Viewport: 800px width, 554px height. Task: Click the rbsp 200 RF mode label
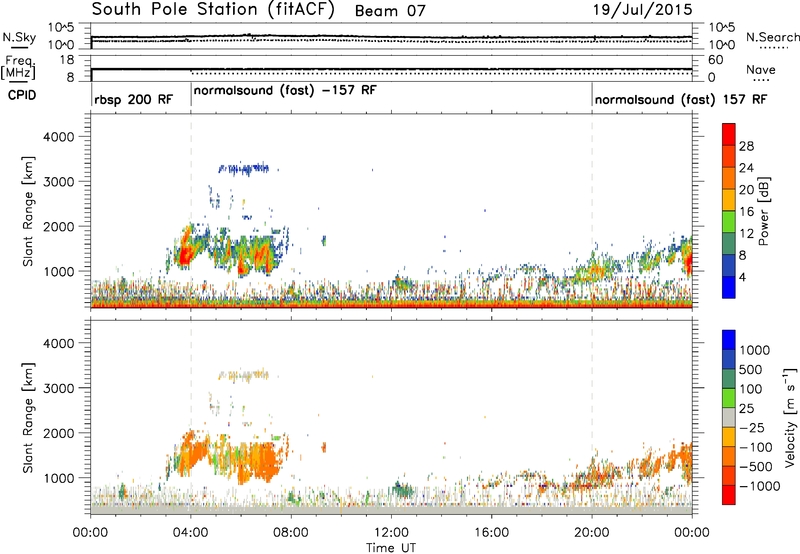(133, 99)
